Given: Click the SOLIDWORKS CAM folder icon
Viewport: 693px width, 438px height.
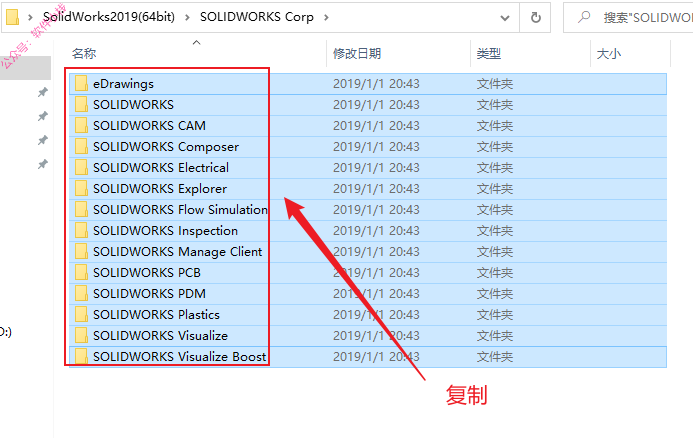Looking at the screenshot, I should pos(81,125).
